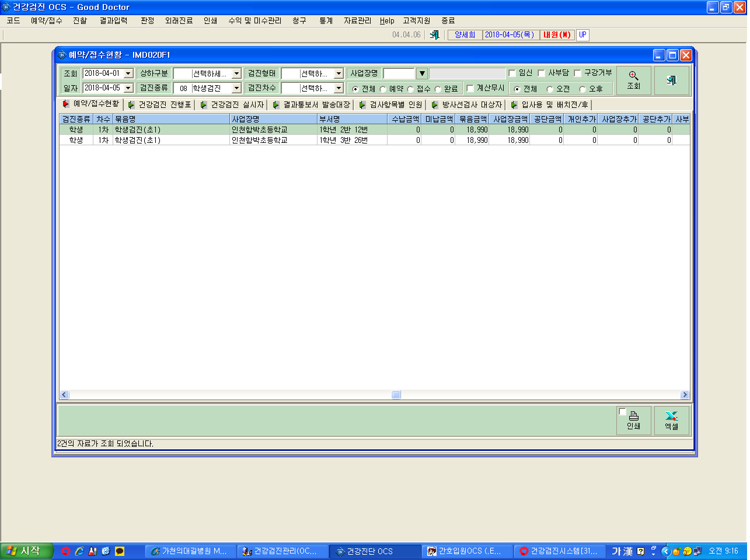Screen dimensions: 750x560
Task: Click the horizontal scrollbar thumb in grid
Action: click(x=396, y=395)
